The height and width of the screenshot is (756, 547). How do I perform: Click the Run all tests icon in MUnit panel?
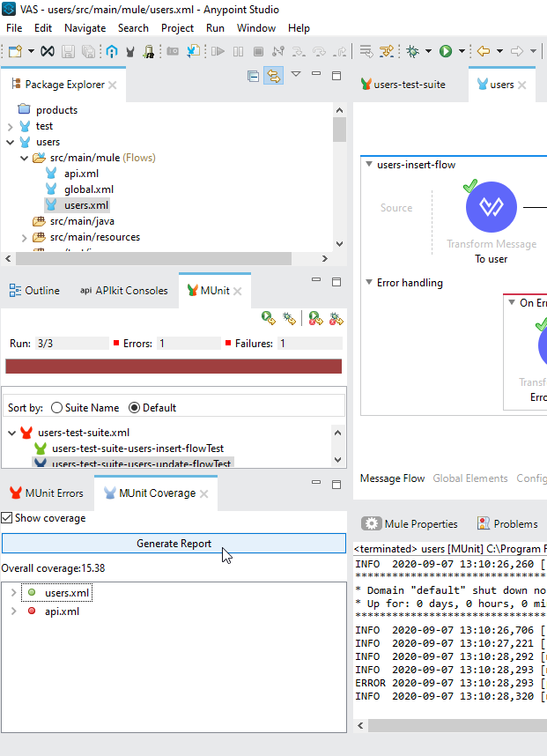coord(268,318)
